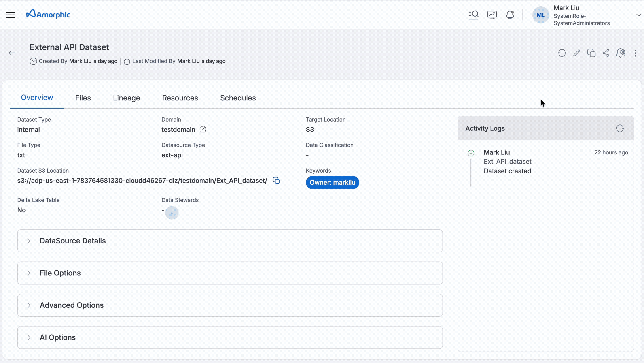Refresh the Activity Logs panel

tap(620, 128)
